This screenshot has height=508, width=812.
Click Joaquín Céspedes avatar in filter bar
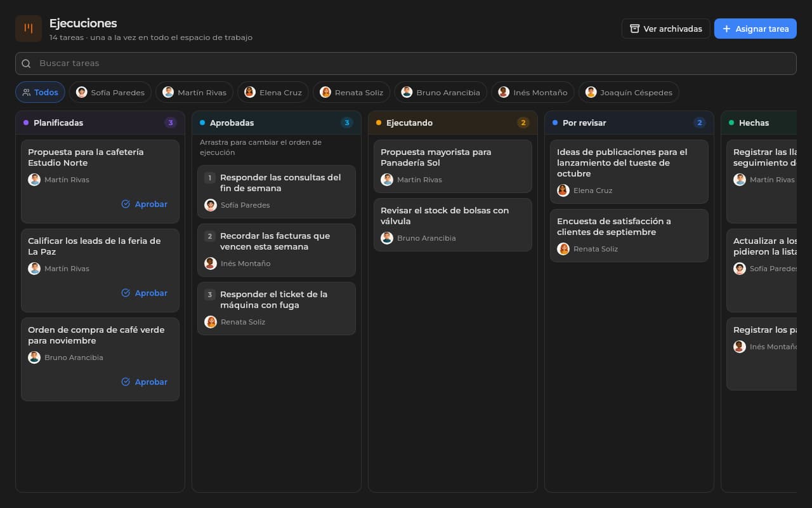(591, 92)
